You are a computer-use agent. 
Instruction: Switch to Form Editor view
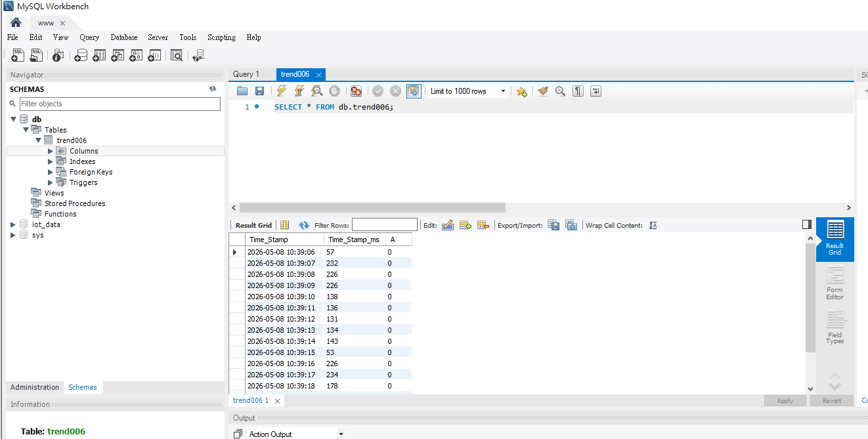(835, 283)
